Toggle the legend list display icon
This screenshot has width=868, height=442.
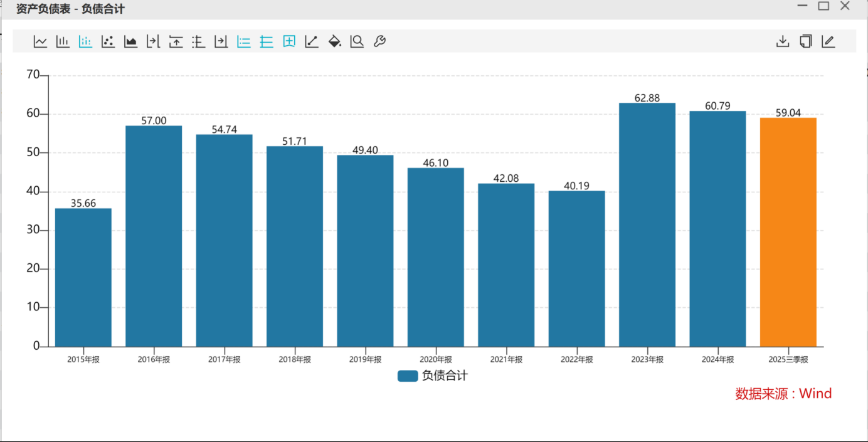coord(244,41)
